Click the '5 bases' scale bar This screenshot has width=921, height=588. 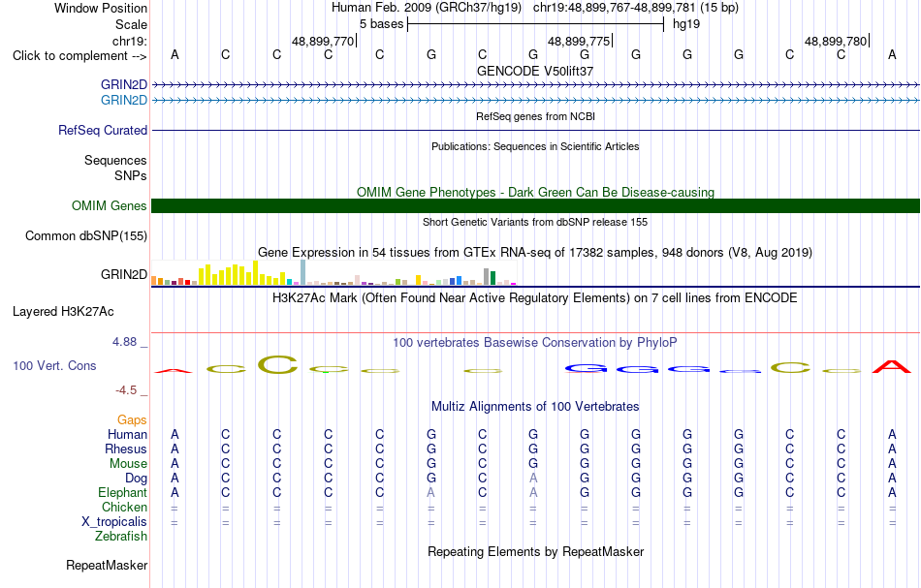[x=535, y=24]
